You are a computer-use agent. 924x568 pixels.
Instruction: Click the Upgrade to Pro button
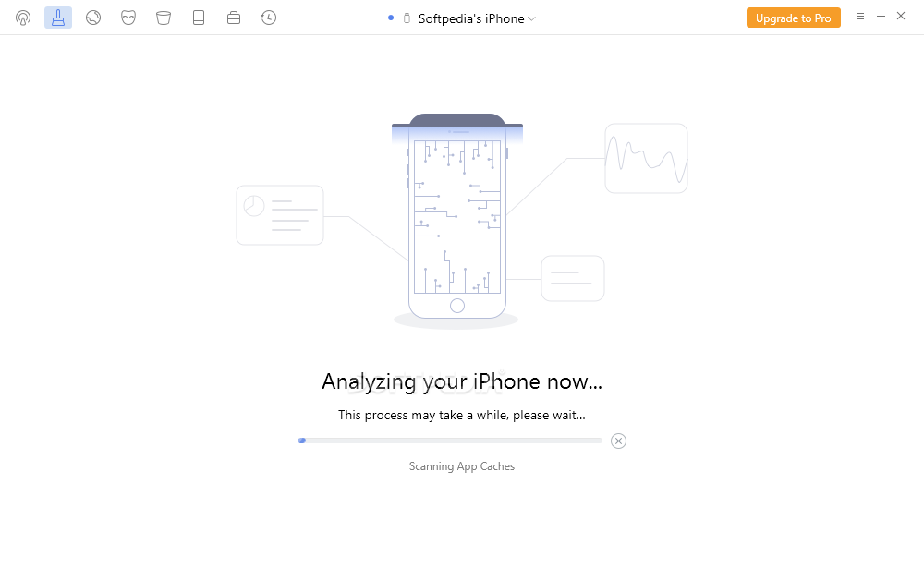(x=793, y=18)
